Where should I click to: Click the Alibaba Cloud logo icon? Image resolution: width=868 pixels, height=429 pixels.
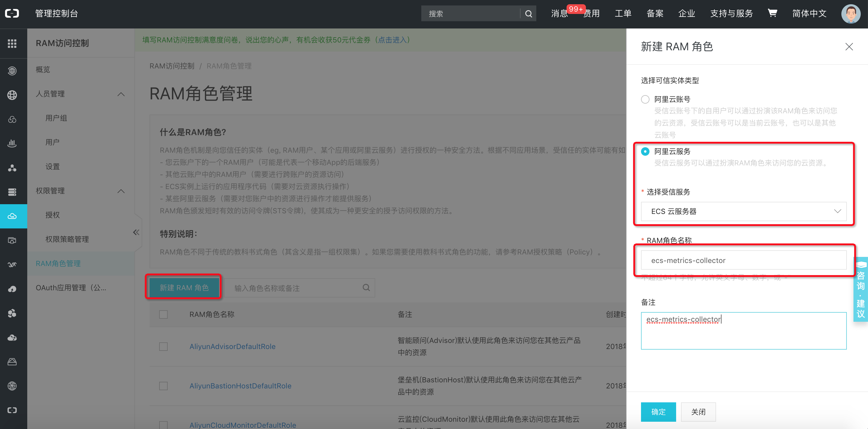12,14
